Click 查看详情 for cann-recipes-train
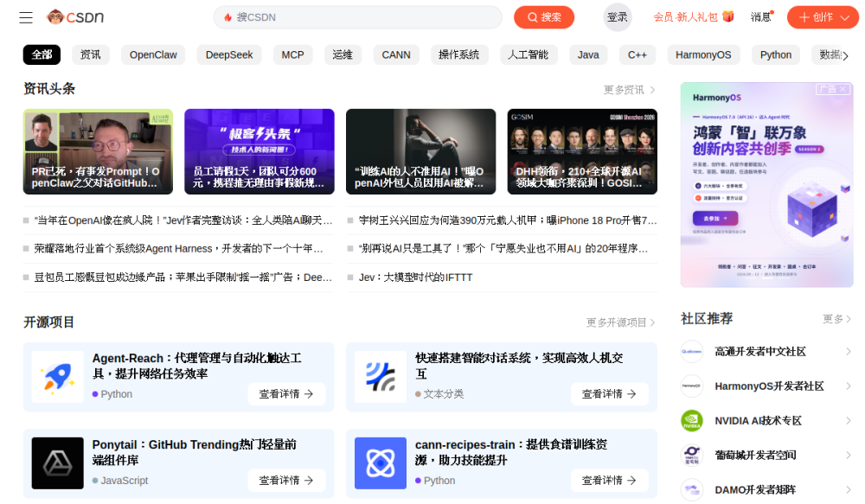This screenshot has width=865, height=504. click(x=610, y=481)
